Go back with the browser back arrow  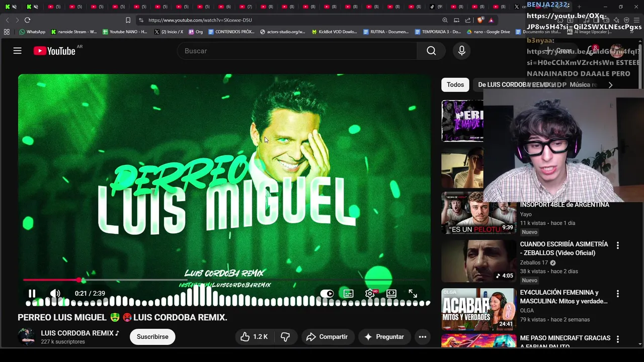[7, 20]
